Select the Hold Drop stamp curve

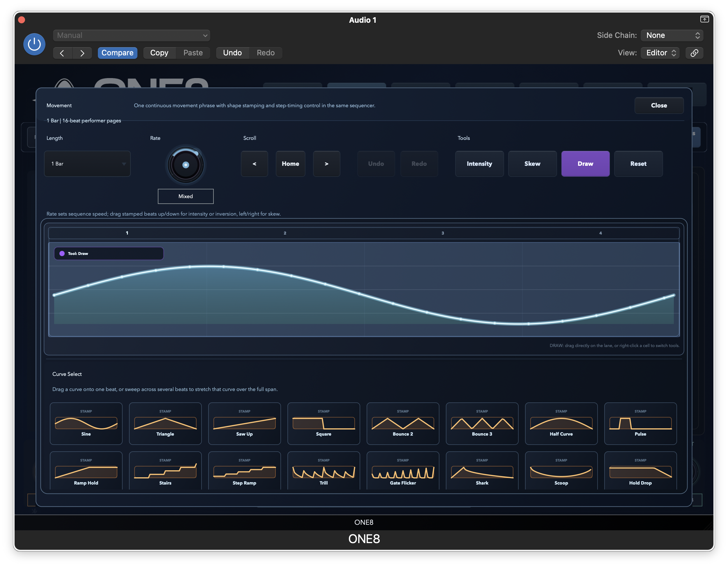coord(640,471)
